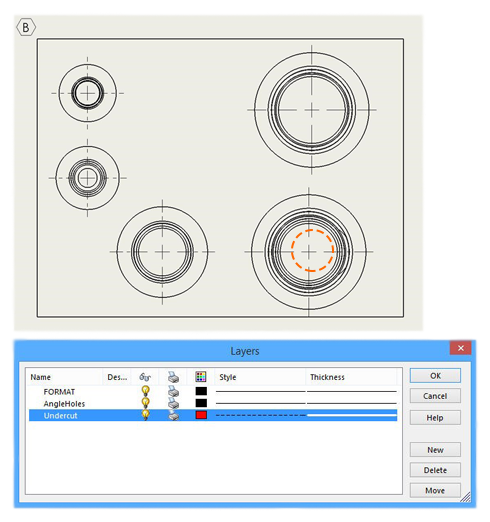The height and width of the screenshot is (522, 490).
Task: Select the AngleHoles layer name
Action: click(x=64, y=404)
